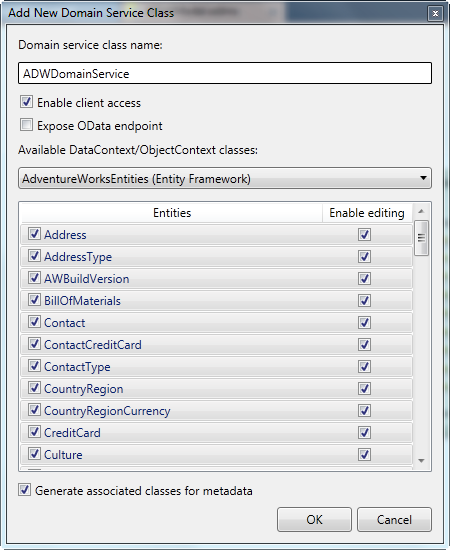
Task: Select the AWBuildVersion entity name
Action: point(87,279)
